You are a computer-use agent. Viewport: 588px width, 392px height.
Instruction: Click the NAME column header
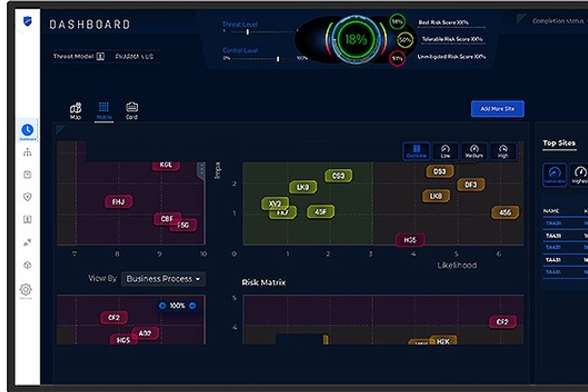pos(551,211)
